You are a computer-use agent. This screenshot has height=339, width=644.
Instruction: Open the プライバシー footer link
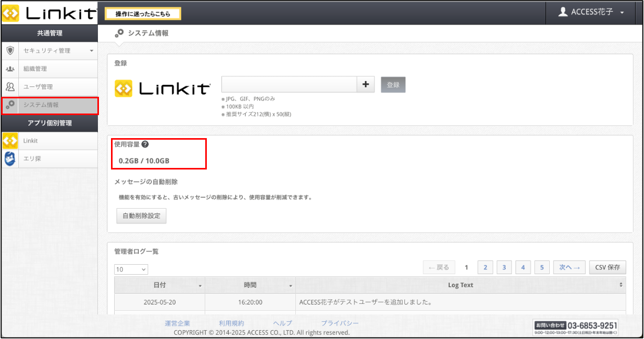coord(340,323)
